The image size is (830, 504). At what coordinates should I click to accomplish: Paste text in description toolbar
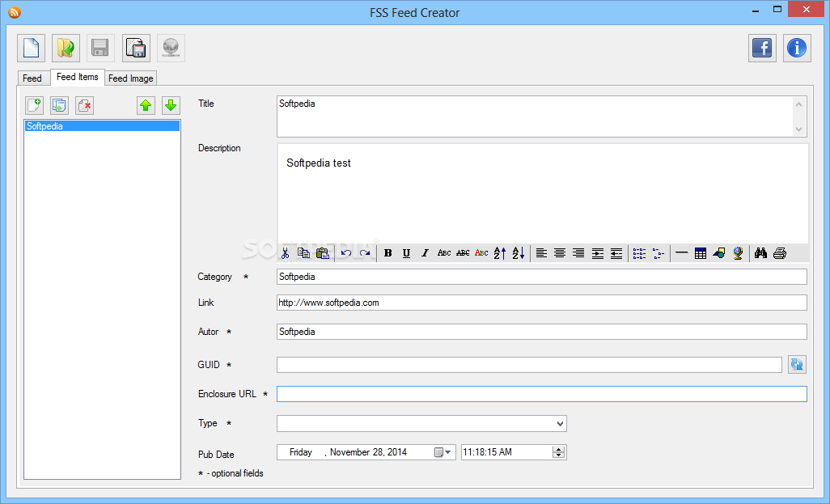(x=322, y=253)
